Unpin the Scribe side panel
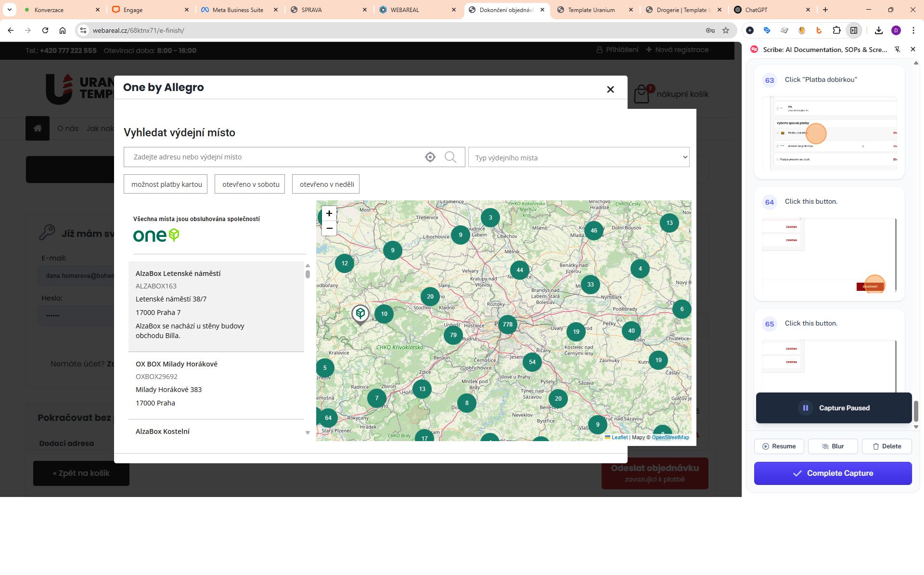This screenshot has height=575, width=924. pyautogui.click(x=897, y=50)
